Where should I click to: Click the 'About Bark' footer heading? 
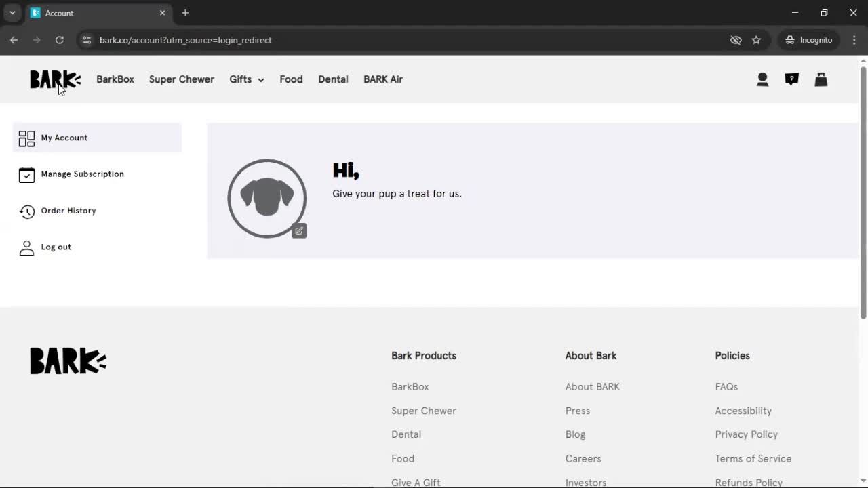coord(591,356)
